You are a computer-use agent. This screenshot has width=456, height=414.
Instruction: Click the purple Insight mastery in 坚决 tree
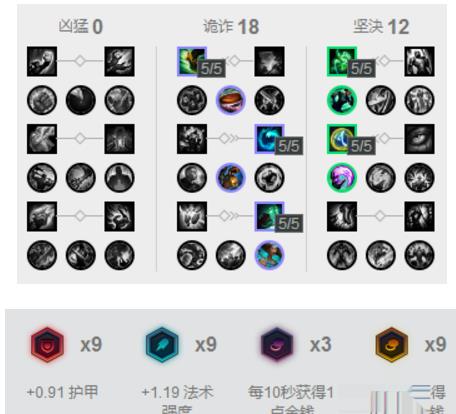point(342,178)
